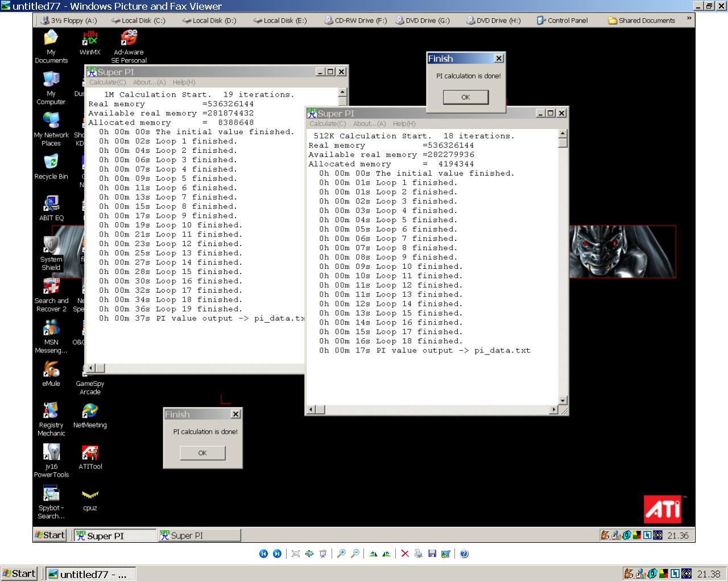Click the untitled77 taskbar button

coord(91,574)
